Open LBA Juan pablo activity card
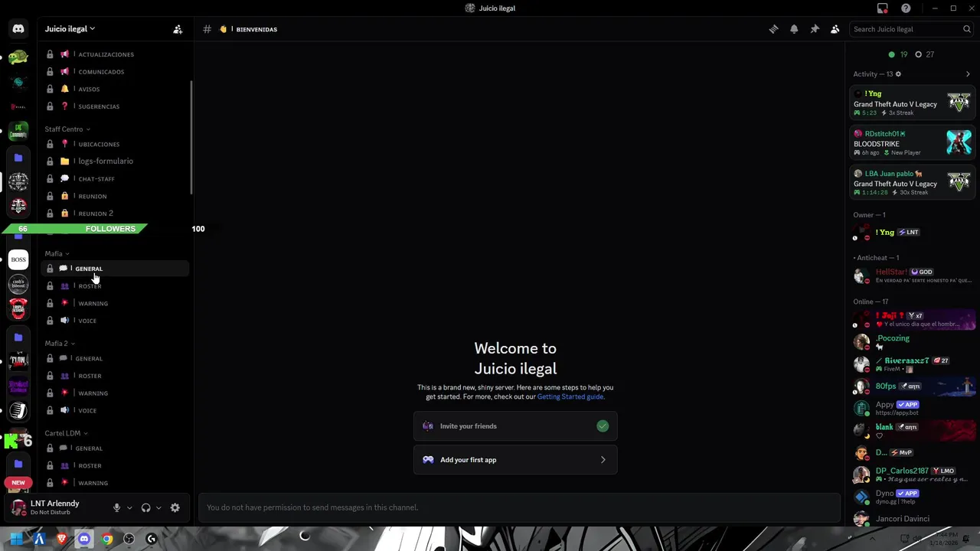The height and width of the screenshot is (551, 980). point(913,182)
